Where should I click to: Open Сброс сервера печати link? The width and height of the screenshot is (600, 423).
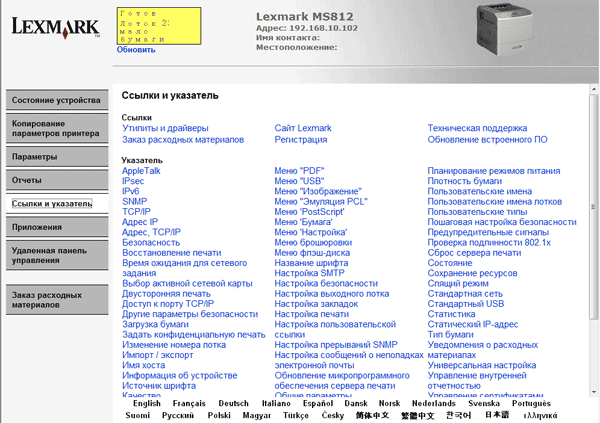[474, 253]
